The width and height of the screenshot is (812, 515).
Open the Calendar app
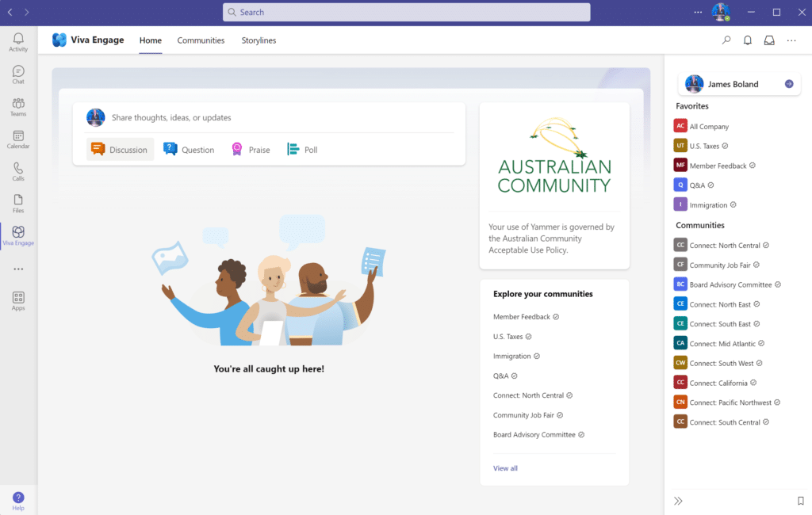point(18,139)
